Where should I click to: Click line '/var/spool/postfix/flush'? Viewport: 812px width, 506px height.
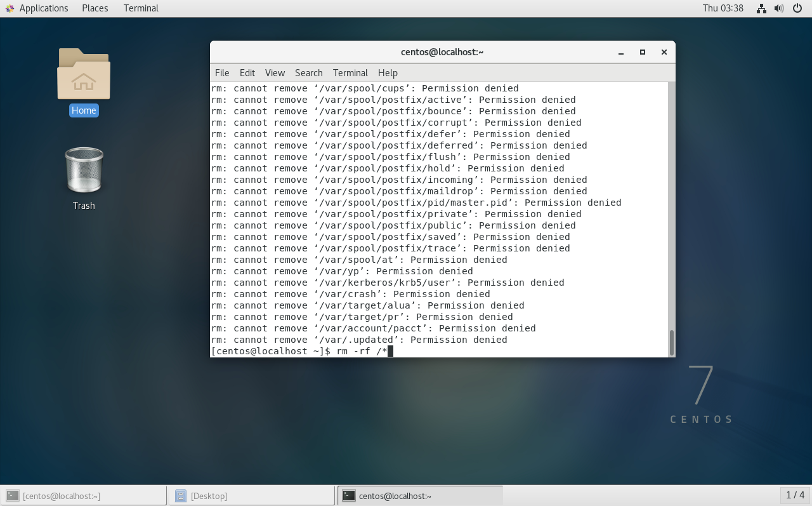[391, 157]
